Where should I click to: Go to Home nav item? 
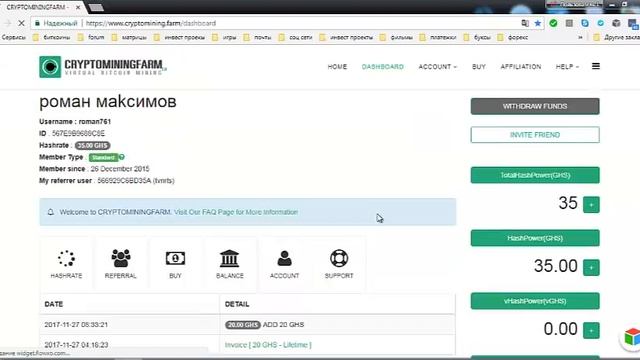pos(337,67)
